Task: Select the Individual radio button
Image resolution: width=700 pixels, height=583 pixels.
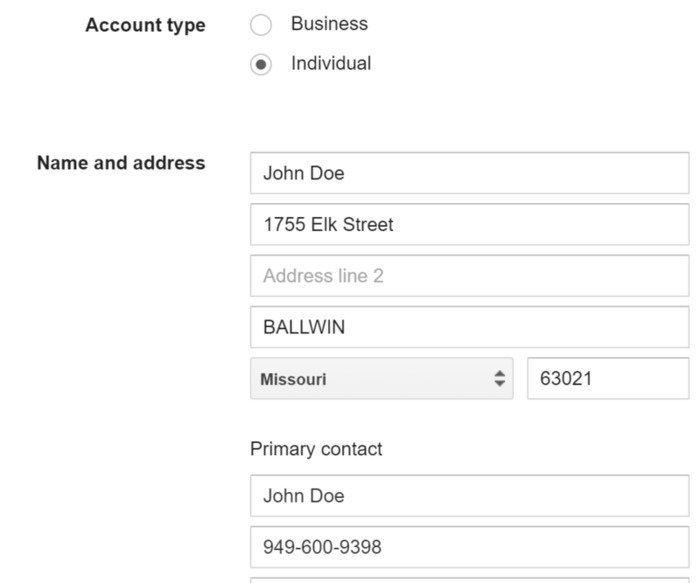Action: click(x=261, y=65)
